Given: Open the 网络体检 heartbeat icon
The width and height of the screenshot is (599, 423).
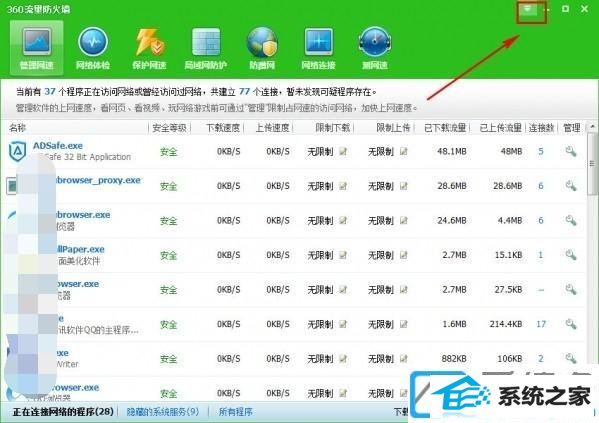Looking at the screenshot, I should pos(93,47).
